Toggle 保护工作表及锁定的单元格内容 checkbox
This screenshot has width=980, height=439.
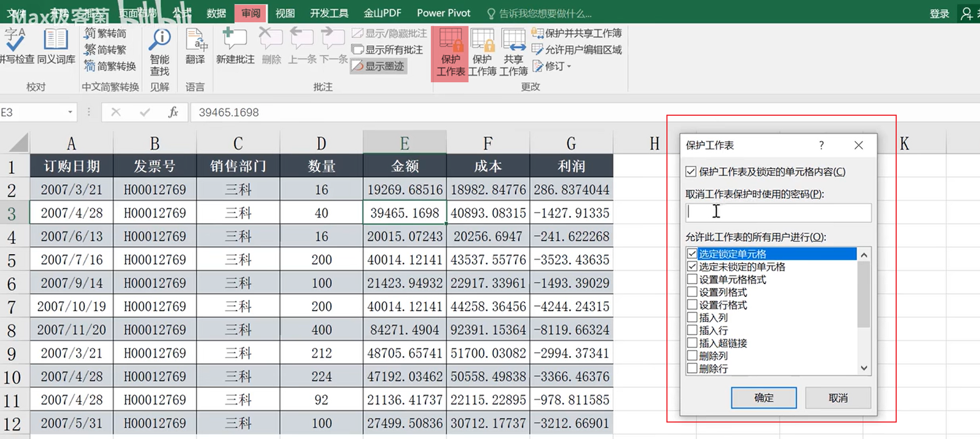(691, 171)
